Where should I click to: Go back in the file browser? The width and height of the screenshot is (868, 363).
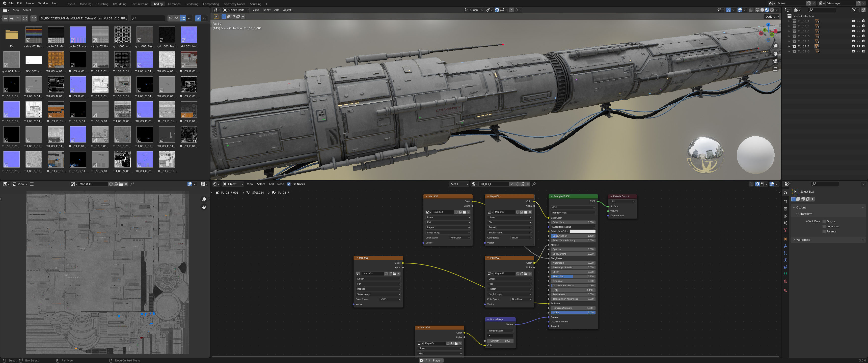(x=5, y=18)
